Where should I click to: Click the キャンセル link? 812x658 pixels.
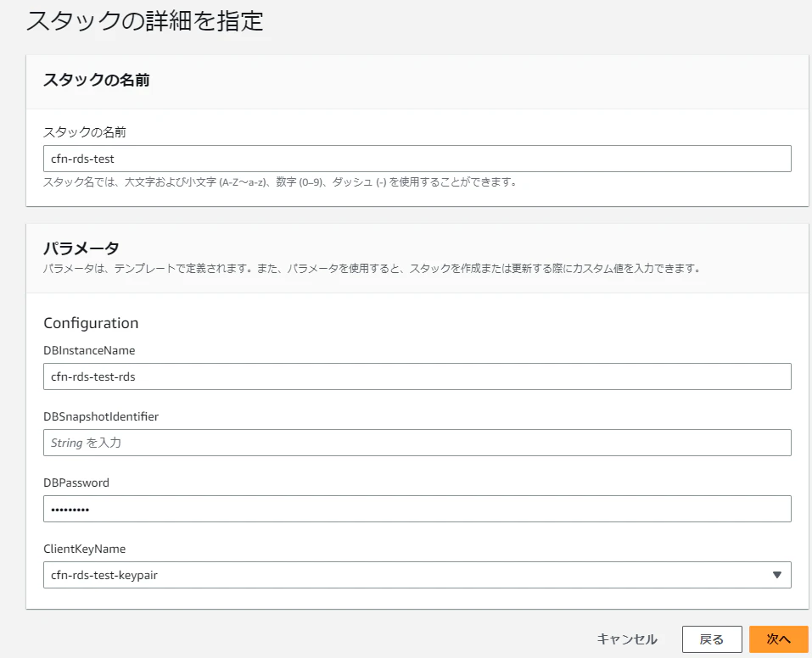[x=627, y=639]
